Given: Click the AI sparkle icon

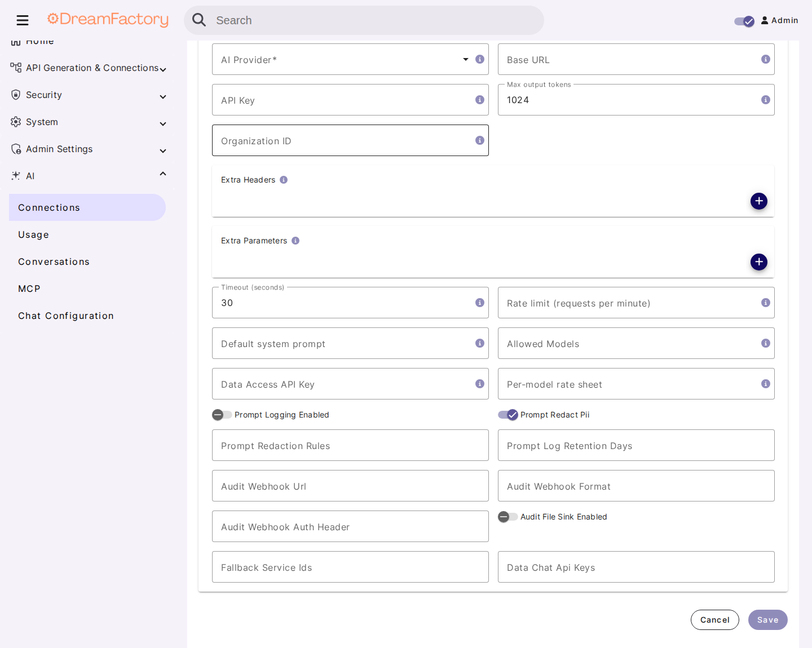Looking at the screenshot, I should (16, 176).
